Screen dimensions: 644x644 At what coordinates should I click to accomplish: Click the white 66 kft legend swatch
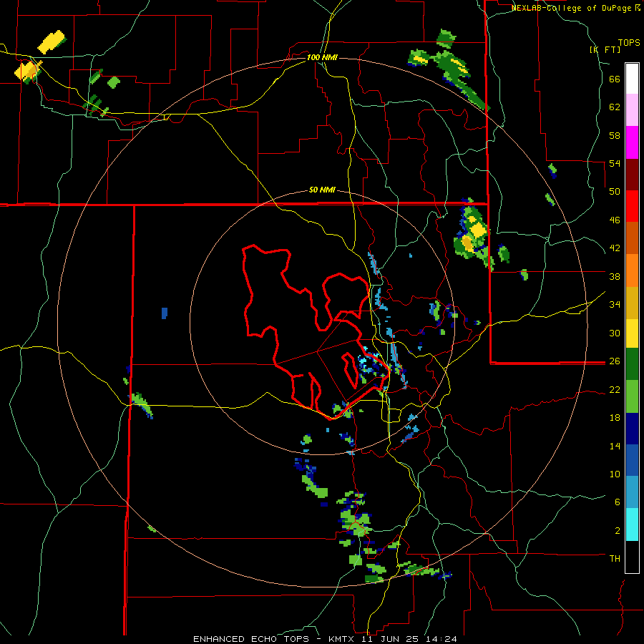click(x=632, y=79)
